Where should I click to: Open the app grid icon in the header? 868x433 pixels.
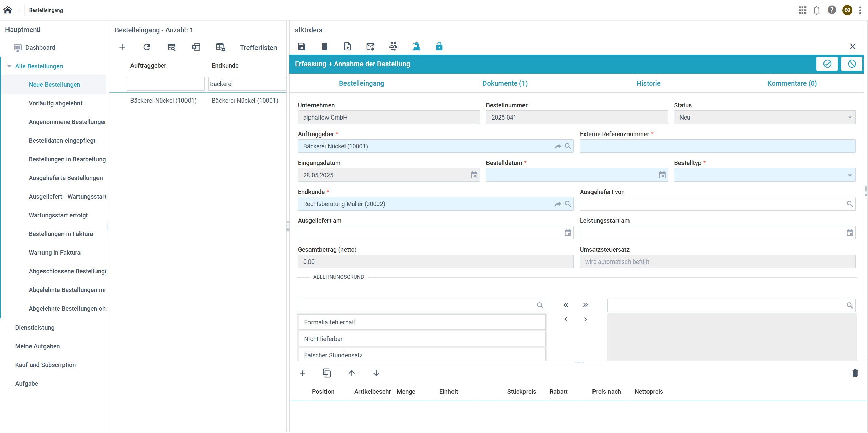(x=802, y=10)
